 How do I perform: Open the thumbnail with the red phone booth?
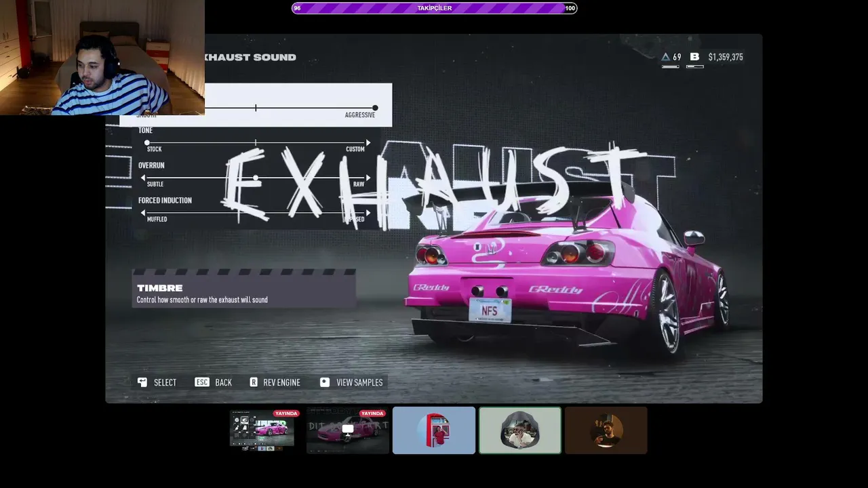coord(434,430)
